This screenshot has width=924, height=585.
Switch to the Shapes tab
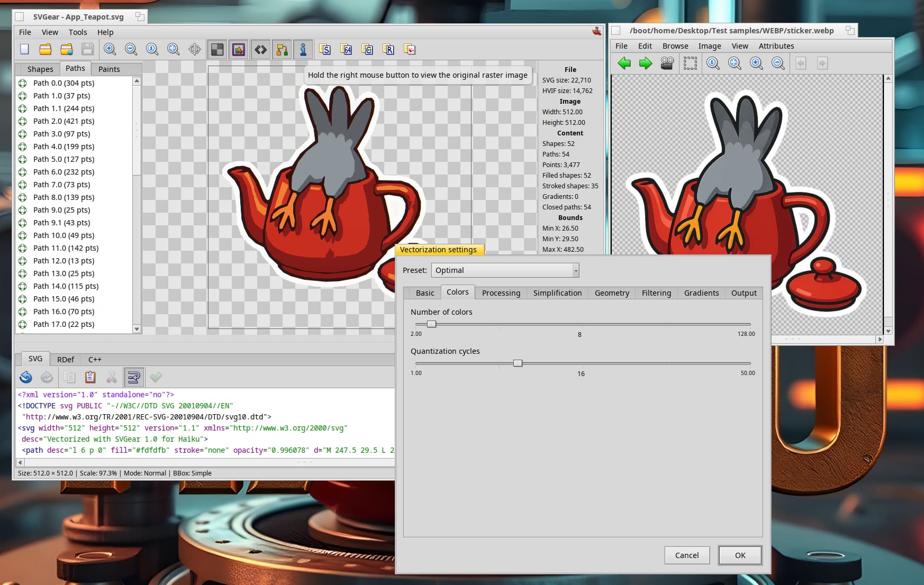point(40,69)
